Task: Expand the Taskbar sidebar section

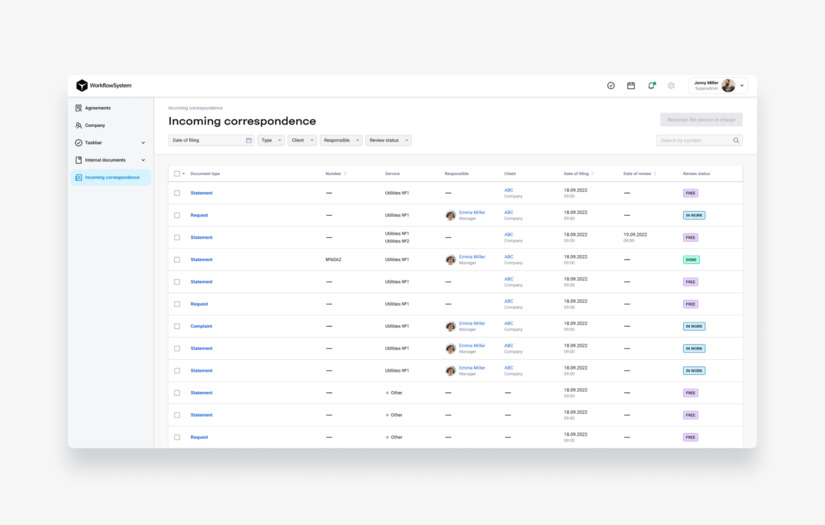Action: [143, 143]
